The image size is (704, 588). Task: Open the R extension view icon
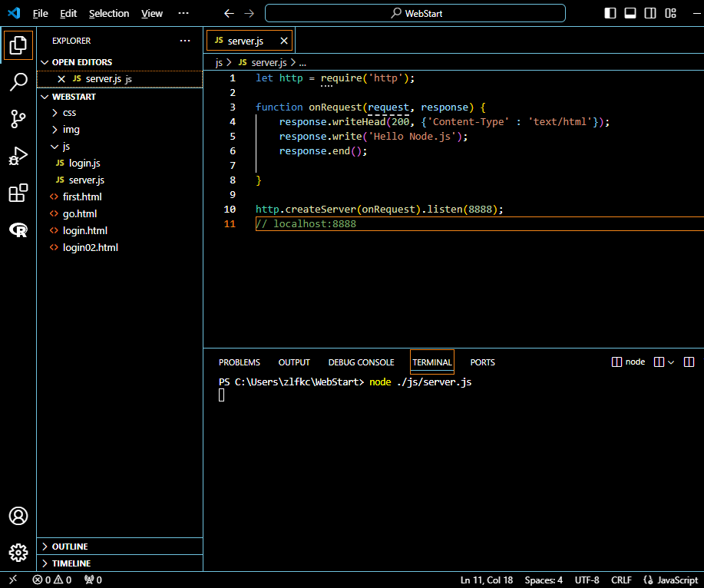18,230
